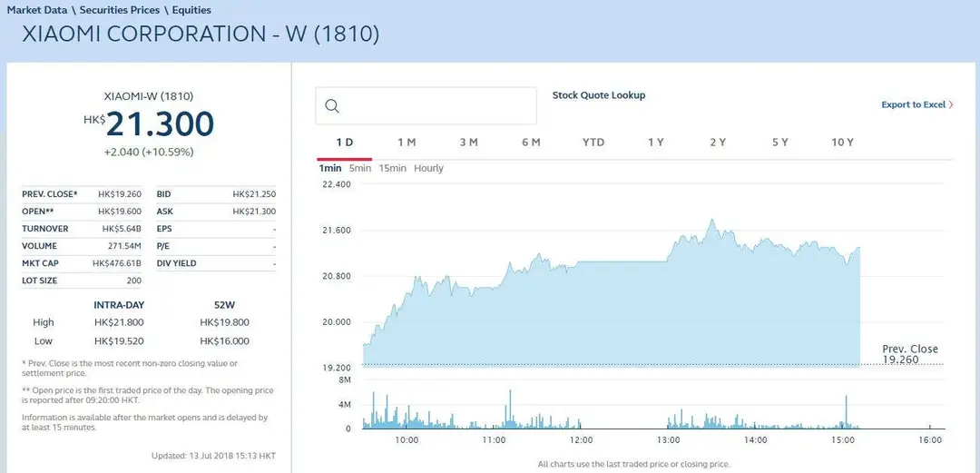The image size is (980, 473).
Task: Click the 52W column header
Action: [x=224, y=305]
